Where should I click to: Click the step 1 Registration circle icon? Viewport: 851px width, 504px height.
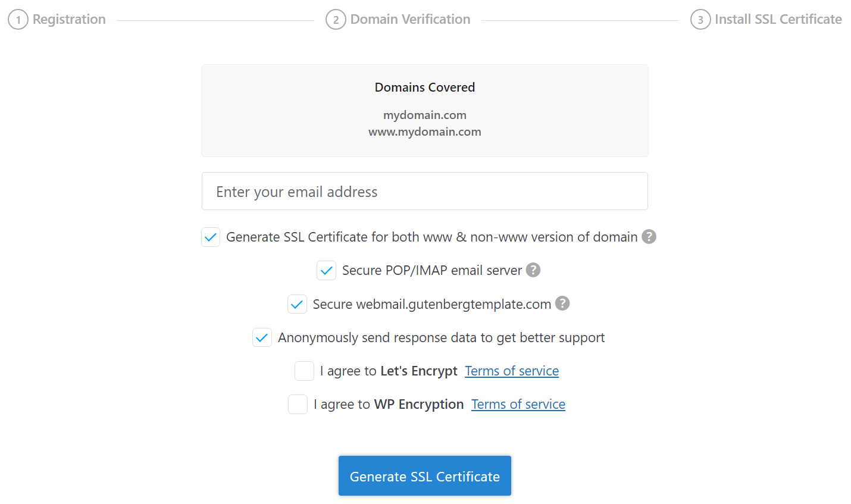click(x=18, y=19)
